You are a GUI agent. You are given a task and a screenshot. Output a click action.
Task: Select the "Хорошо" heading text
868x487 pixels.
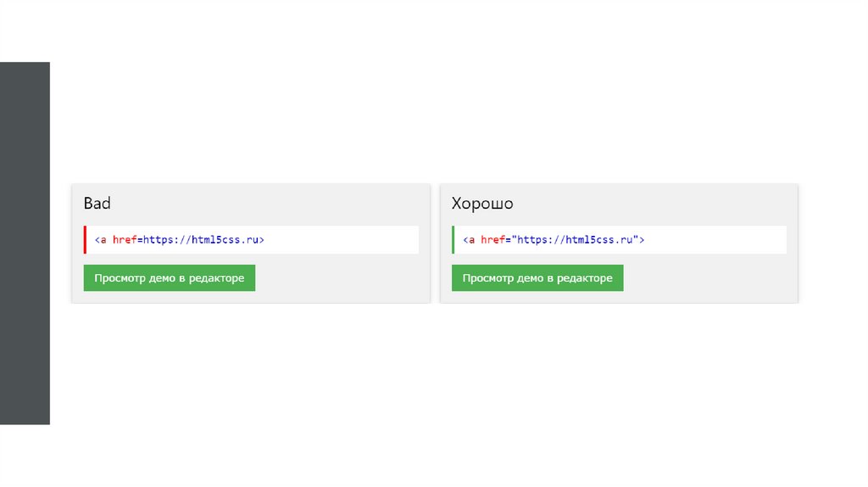tap(482, 204)
